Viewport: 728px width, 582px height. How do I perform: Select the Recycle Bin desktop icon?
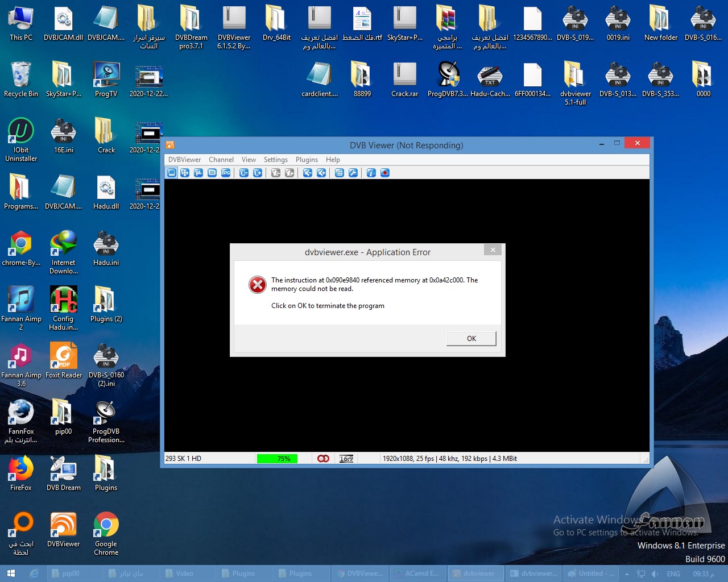click(x=21, y=80)
